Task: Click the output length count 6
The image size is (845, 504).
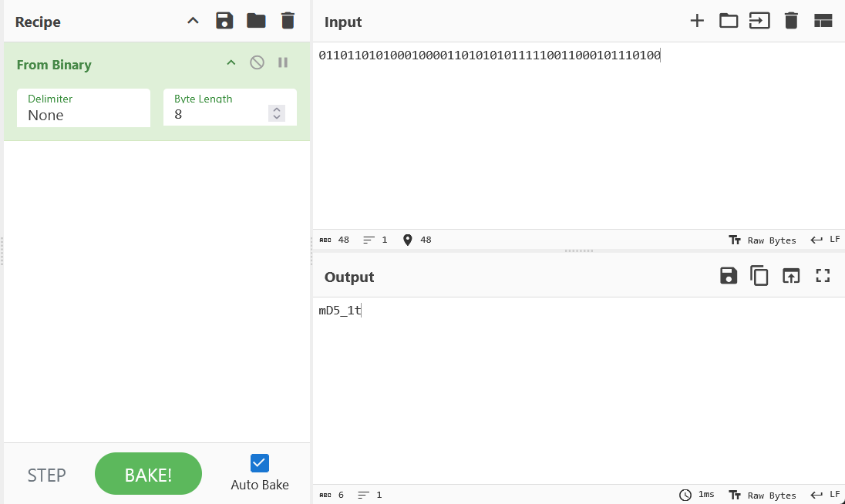Action: tap(341, 495)
